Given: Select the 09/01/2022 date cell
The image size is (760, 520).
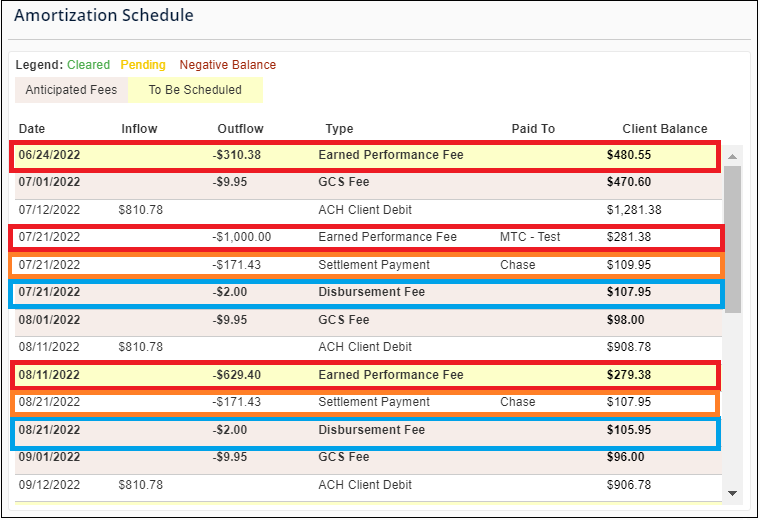Looking at the screenshot, I should (x=49, y=457).
